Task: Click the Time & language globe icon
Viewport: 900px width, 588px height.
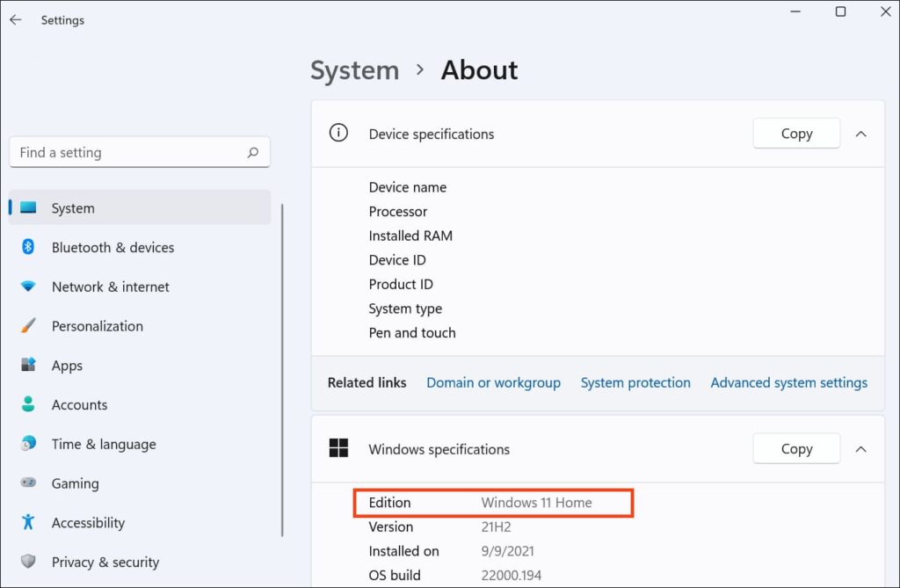Action: coord(28,444)
